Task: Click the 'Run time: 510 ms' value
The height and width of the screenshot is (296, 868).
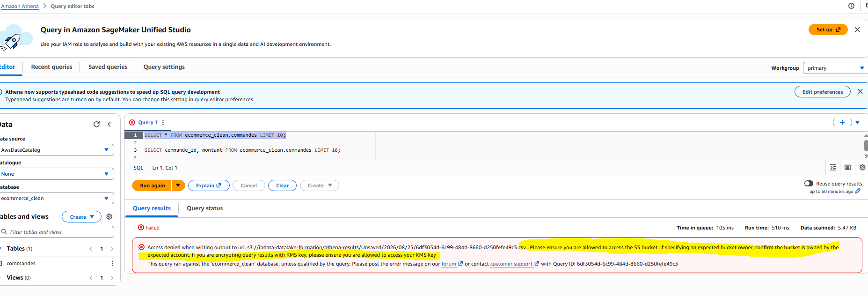Action: click(767, 228)
